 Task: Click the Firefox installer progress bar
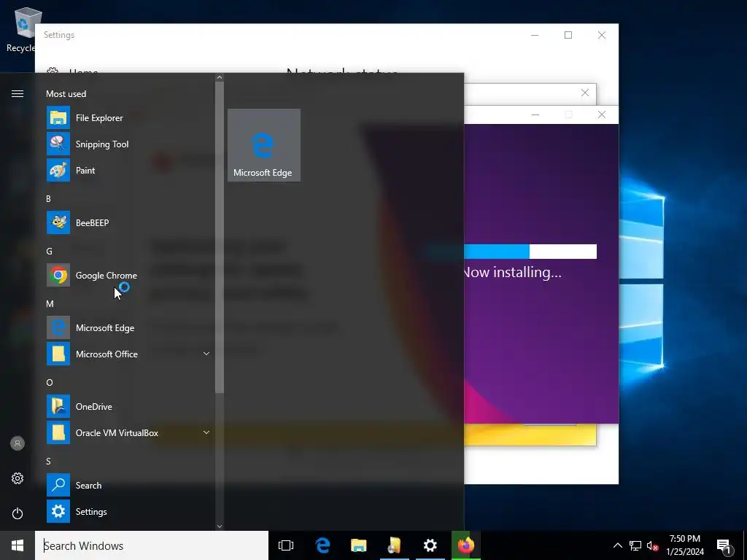click(x=530, y=252)
